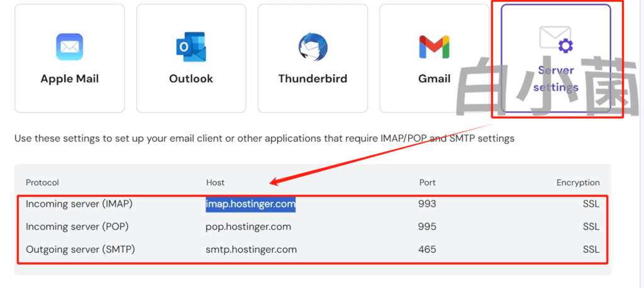Click the Thunderbird logo icon
This screenshot has height=288, width=644.
coord(313,47)
